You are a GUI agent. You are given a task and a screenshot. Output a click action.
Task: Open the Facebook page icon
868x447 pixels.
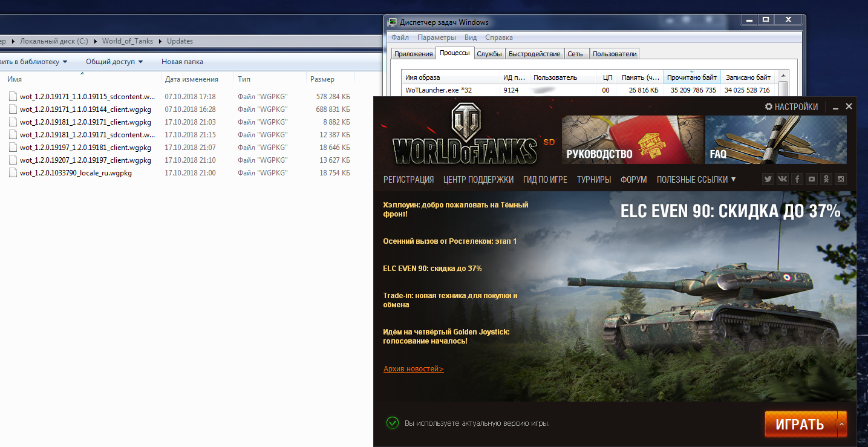pos(797,179)
